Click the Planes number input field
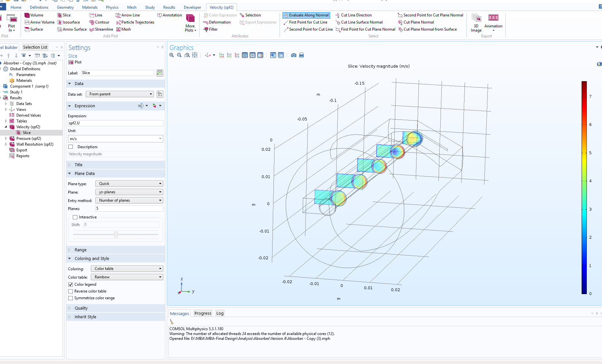The height and width of the screenshot is (364, 602). pyautogui.click(x=129, y=208)
